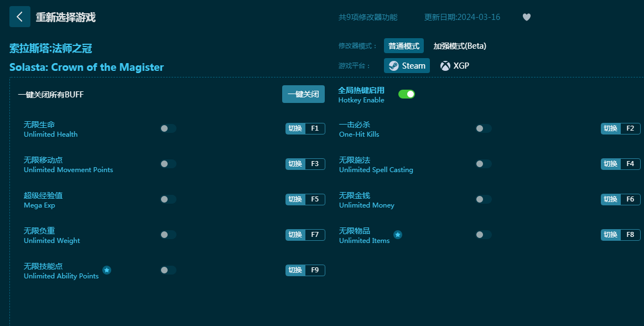Click the heart favorite icon
Image resolution: width=644 pixels, height=326 pixels.
(527, 17)
